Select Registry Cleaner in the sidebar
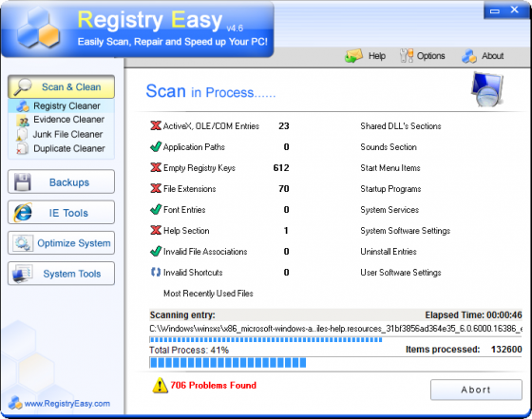532x419 pixels. [x=61, y=105]
